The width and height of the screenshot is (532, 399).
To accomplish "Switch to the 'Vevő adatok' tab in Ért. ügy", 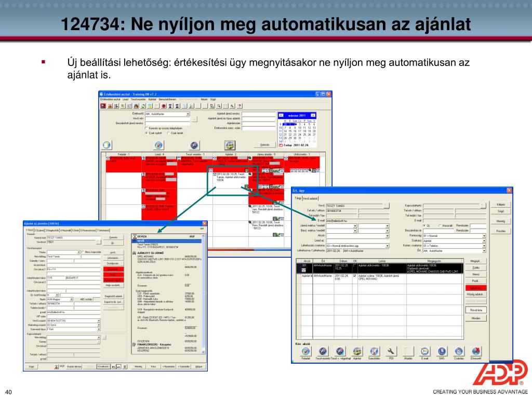I will pos(310,198).
